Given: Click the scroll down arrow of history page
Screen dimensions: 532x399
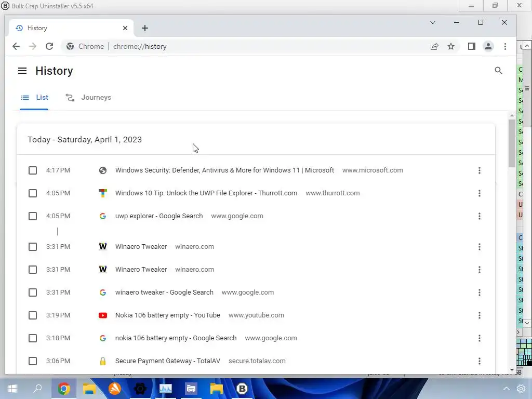Looking at the screenshot, I should [x=512, y=370].
